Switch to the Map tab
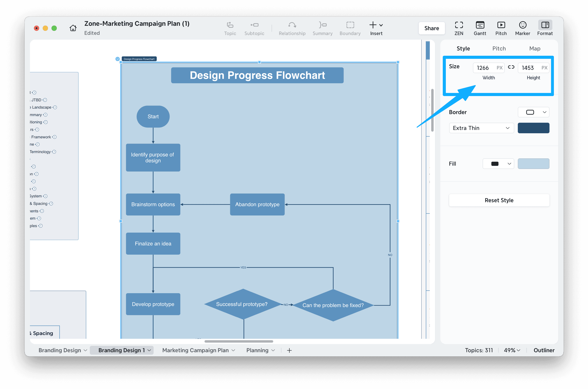 click(535, 49)
